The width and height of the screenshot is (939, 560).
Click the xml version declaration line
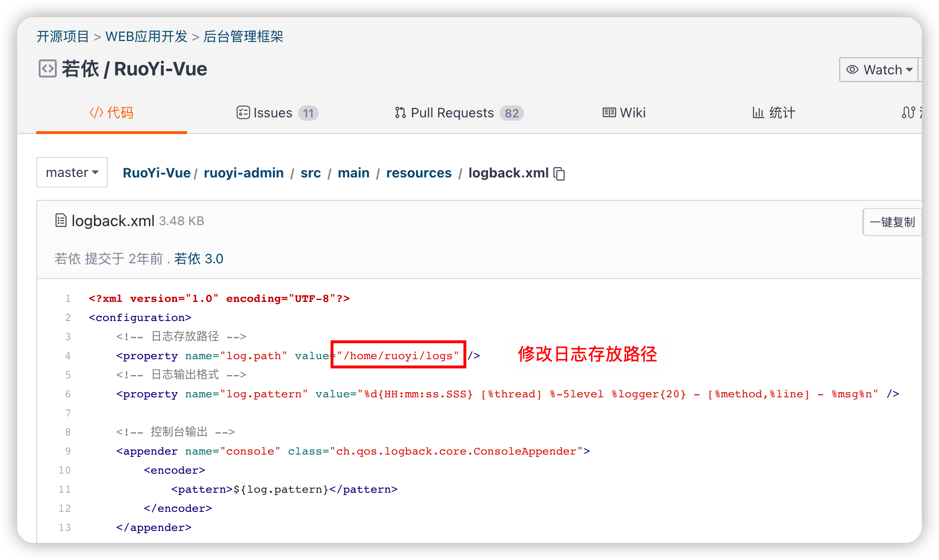pos(219,299)
